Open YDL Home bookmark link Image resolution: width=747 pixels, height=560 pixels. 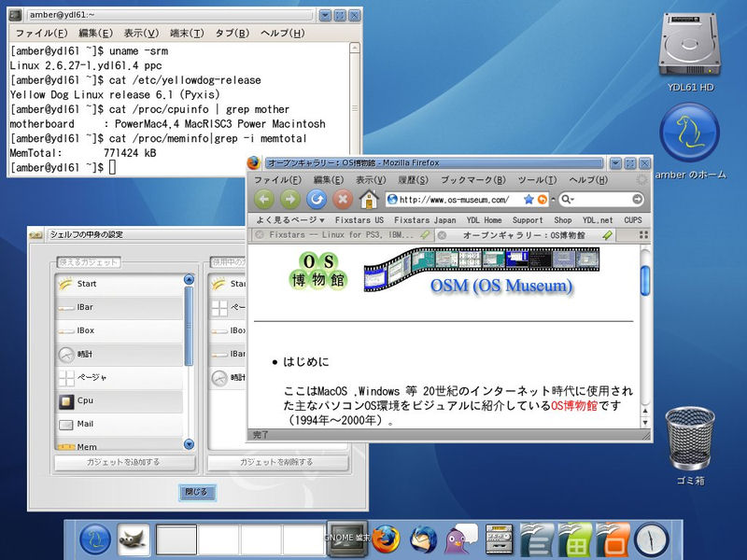[484, 220]
